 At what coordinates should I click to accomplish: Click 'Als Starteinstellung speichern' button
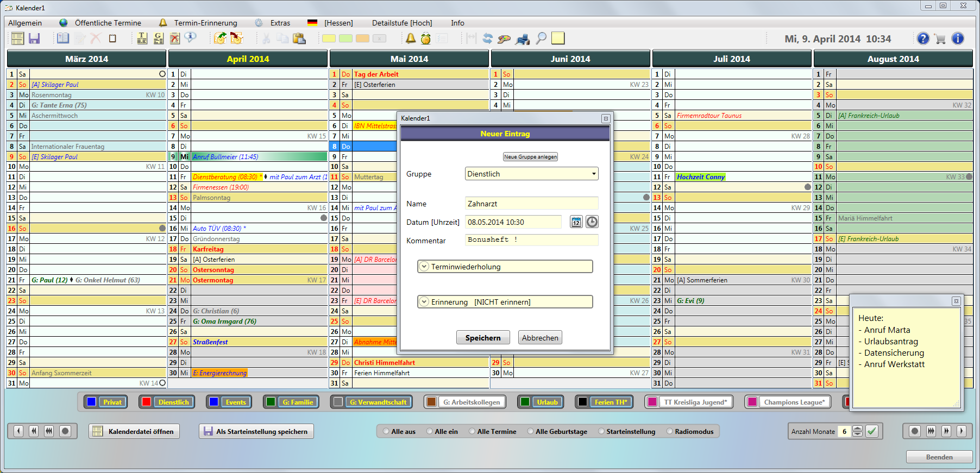click(256, 431)
